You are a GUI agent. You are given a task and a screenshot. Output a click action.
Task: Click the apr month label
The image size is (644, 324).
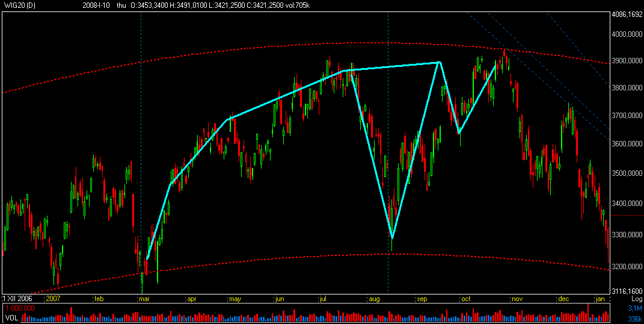point(192,299)
